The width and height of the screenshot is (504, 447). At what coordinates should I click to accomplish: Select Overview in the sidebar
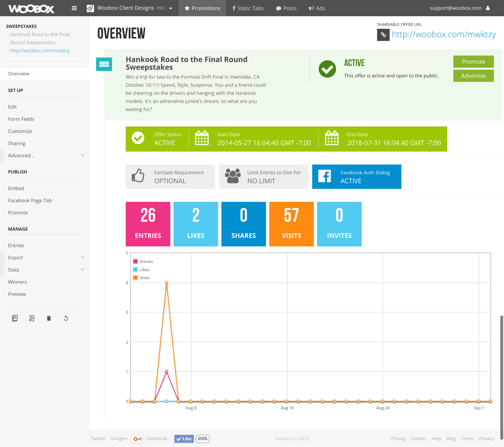44,74
